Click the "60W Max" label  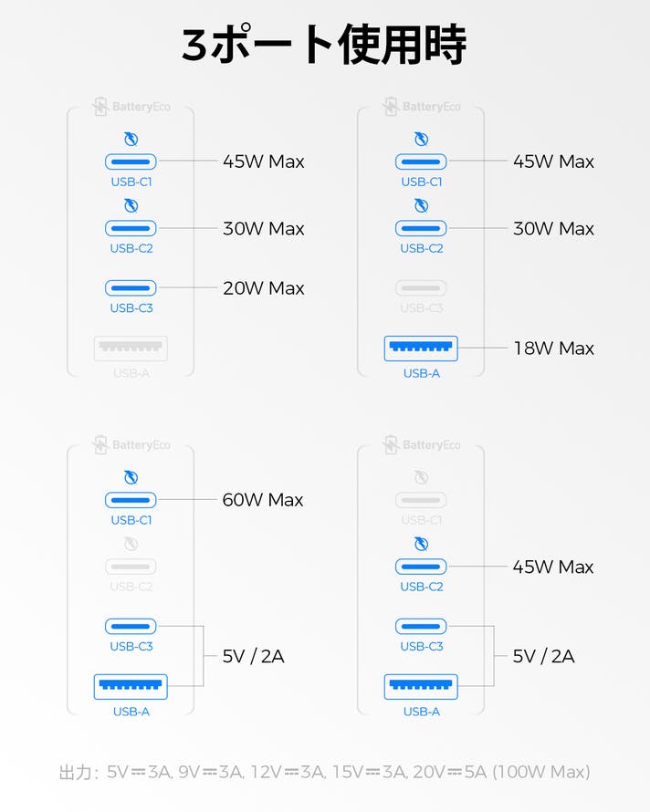[x=263, y=500]
